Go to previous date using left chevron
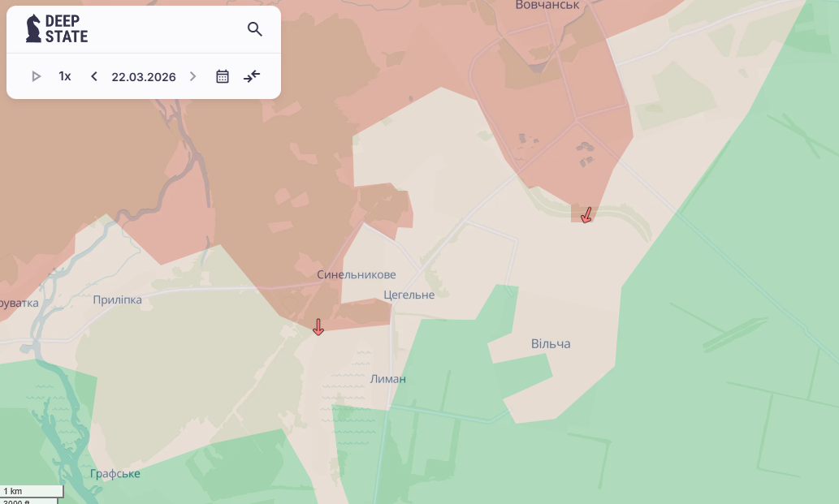This screenshot has height=504, width=839. click(x=94, y=76)
